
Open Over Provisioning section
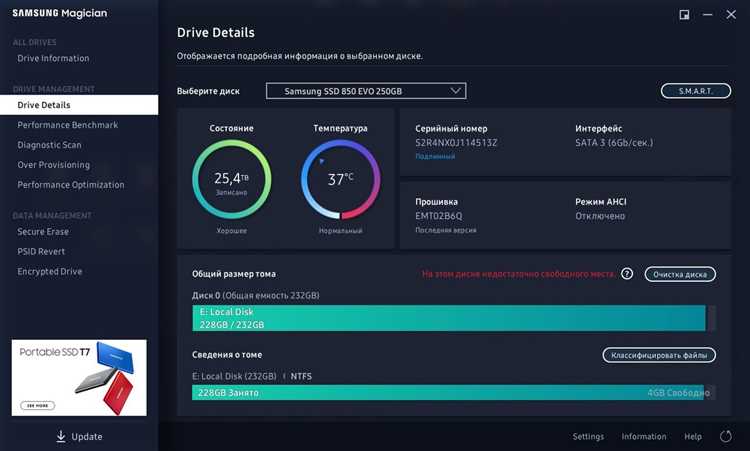[54, 165]
